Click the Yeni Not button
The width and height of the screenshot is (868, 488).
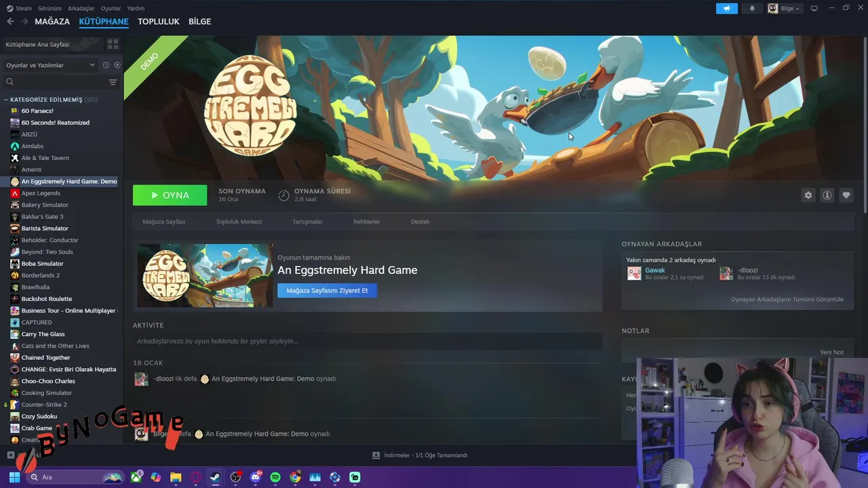831,352
